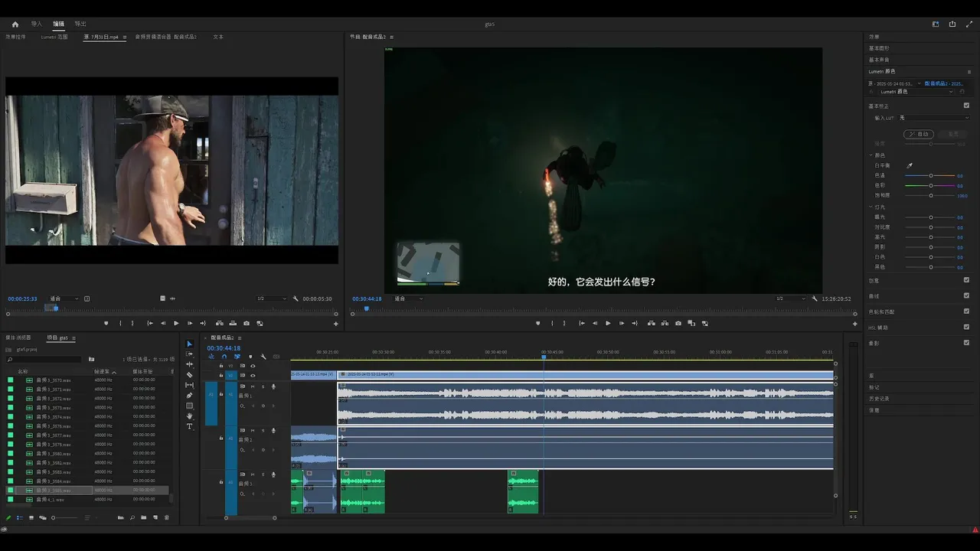980x551 pixels.
Task: Select the Ripple Edit tool
Action: click(190, 364)
